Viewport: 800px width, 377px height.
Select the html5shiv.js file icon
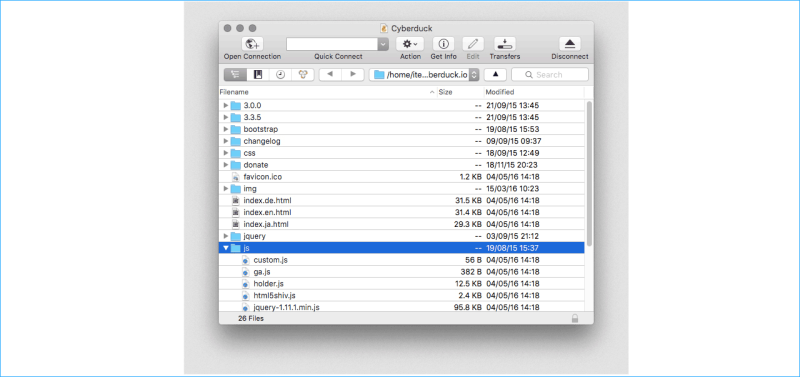click(245, 295)
